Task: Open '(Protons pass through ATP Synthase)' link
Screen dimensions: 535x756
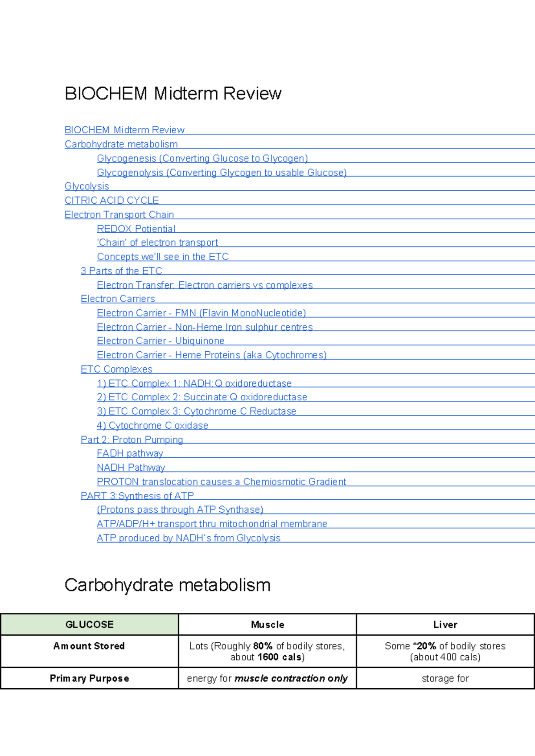Action: click(180, 509)
